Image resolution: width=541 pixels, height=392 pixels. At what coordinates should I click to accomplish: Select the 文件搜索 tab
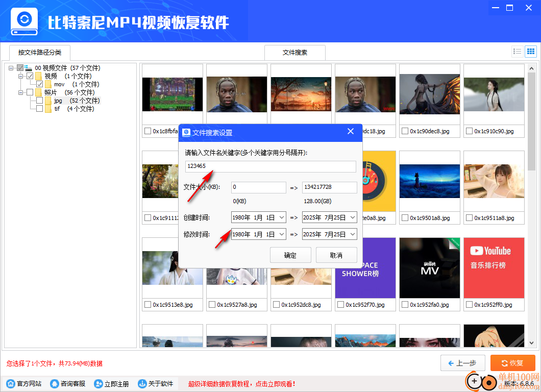click(294, 53)
